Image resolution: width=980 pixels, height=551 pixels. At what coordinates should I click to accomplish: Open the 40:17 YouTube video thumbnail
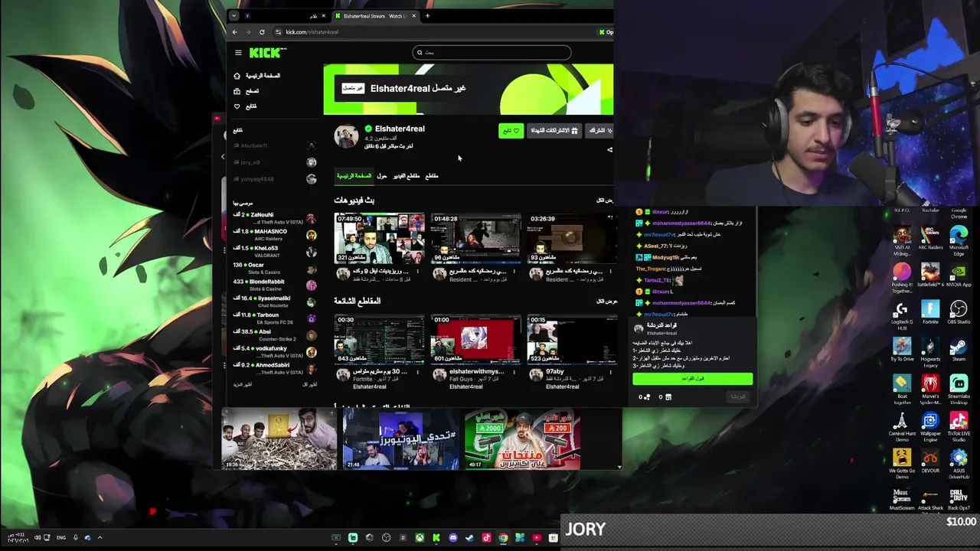[522, 439]
